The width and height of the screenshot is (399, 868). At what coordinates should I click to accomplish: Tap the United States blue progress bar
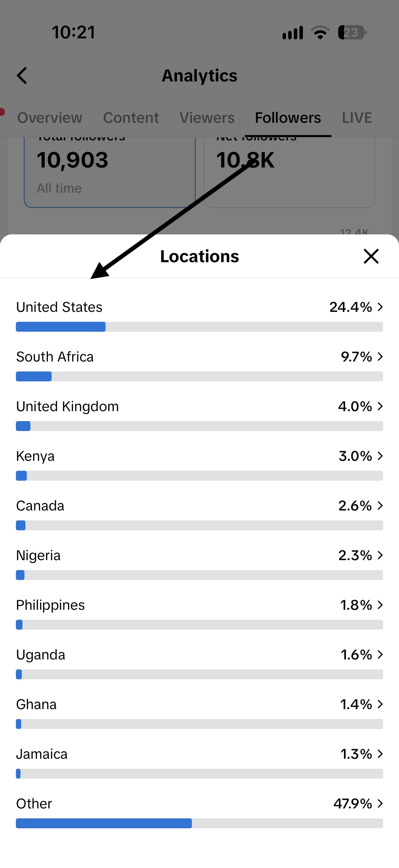click(61, 326)
